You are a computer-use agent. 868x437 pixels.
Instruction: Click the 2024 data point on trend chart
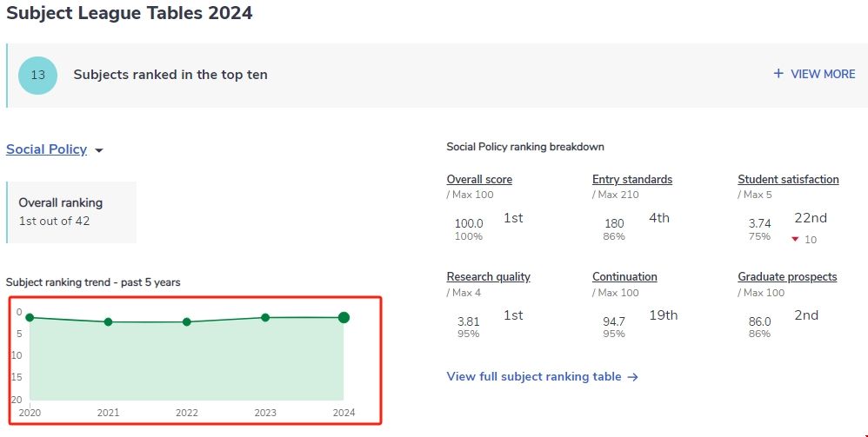[x=344, y=317]
